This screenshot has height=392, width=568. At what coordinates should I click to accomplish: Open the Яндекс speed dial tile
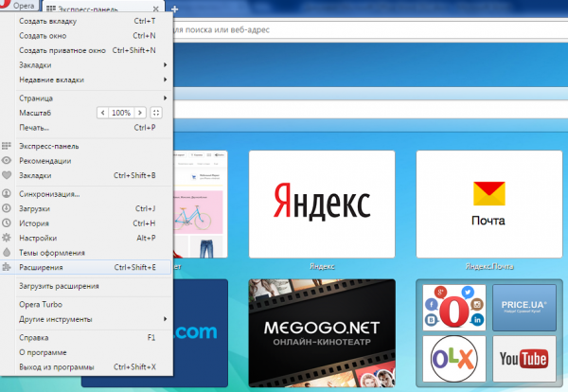[322, 205]
